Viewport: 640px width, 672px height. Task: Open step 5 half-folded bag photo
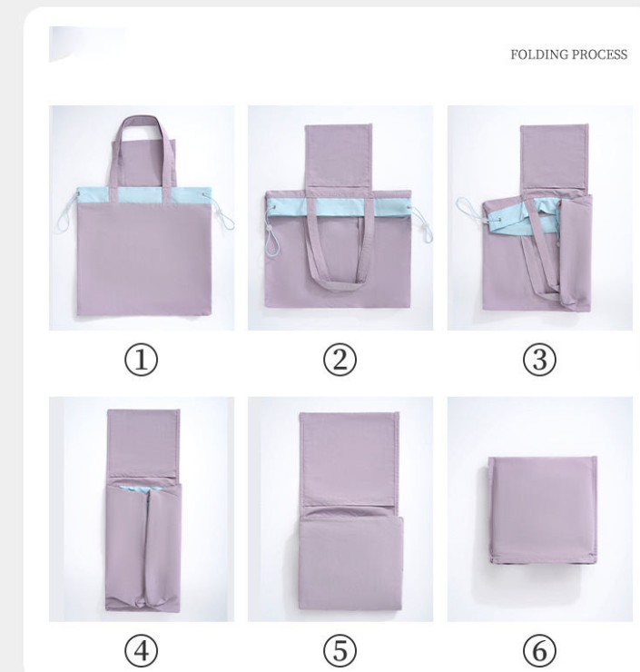click(x=340, y=509)
